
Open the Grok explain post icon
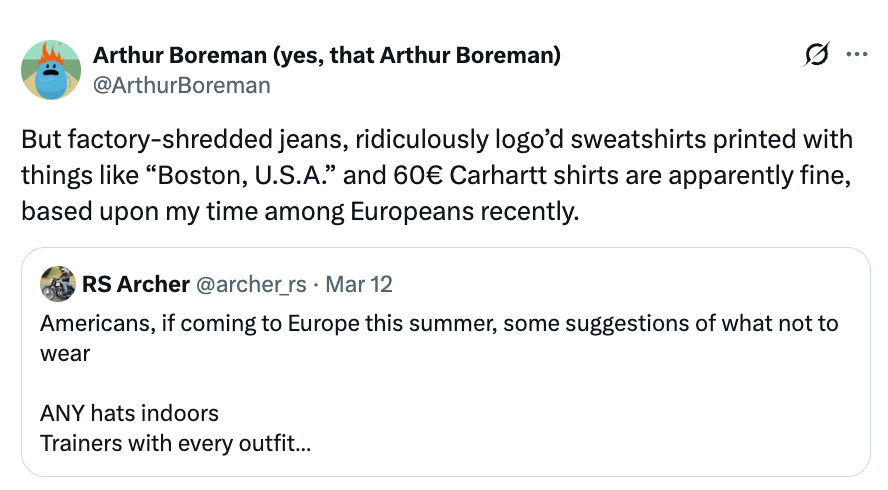click(x=817, y=57)
